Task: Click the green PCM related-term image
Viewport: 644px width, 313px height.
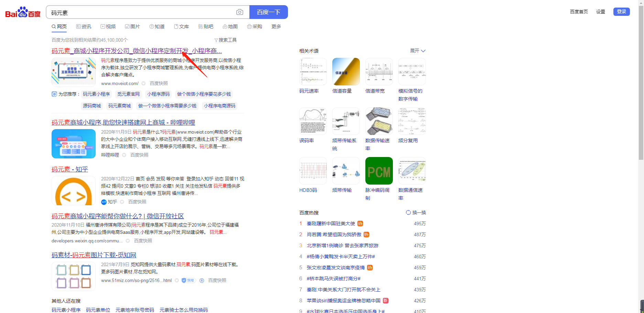Action: (379, 171)
